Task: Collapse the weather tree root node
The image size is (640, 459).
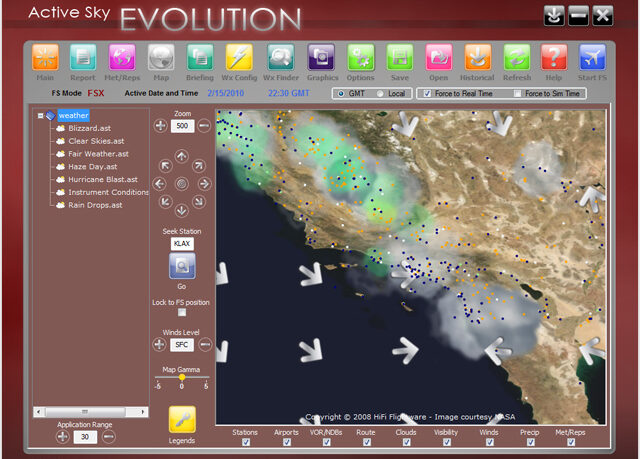Action: click(40, 115)
